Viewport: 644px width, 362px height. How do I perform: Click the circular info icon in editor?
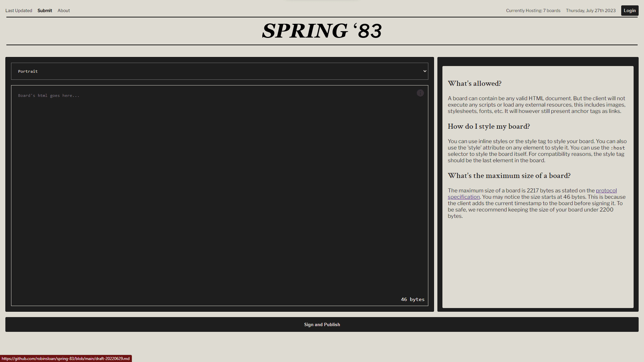pyautogui.click(x=420, y=93)
